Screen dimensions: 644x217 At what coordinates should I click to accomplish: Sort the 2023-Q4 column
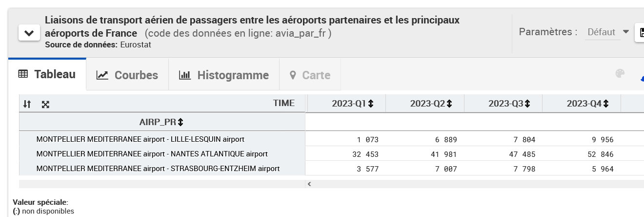pos(605,104)
